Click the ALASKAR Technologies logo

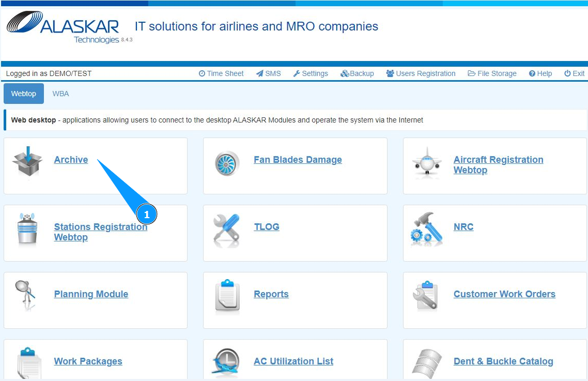63,27
